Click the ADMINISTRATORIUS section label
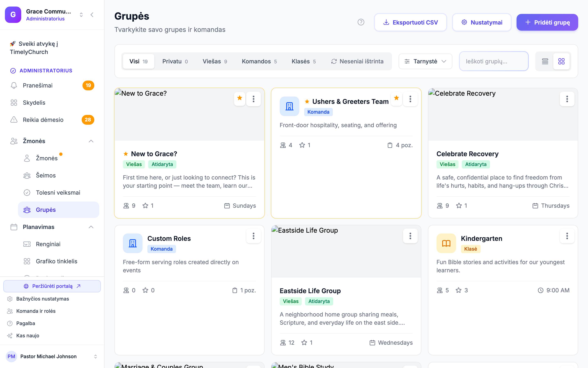This screenshot has width=588, height=368. [46, 71]
